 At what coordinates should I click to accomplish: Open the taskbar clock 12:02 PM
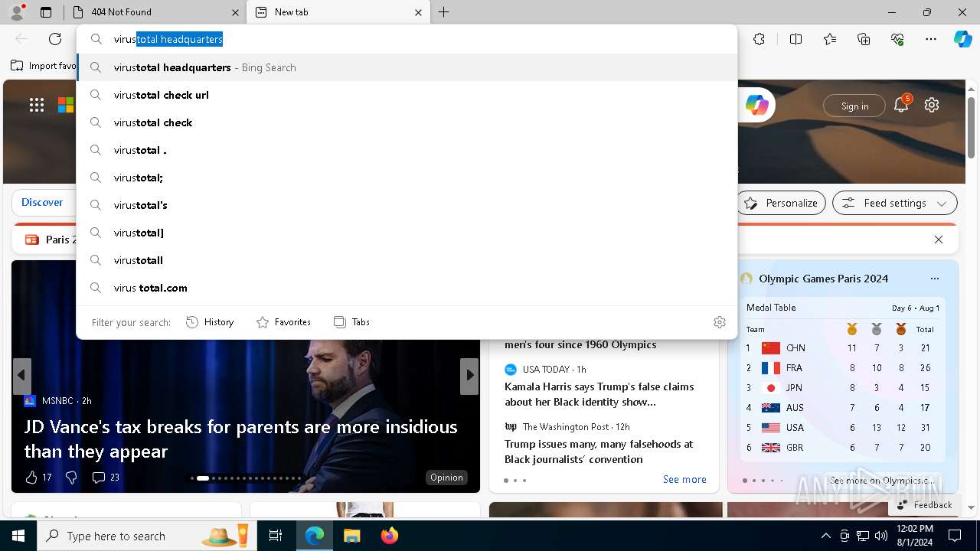[914, 536]
